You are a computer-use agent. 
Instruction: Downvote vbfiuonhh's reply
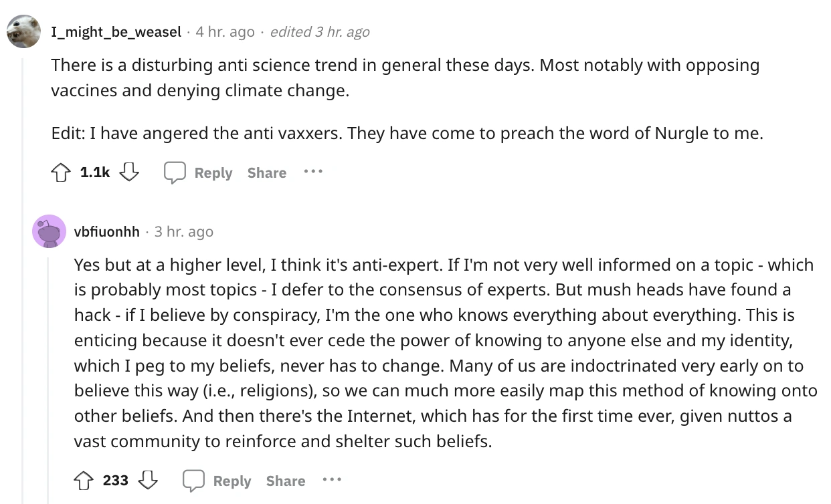pyautogui.click(x=147, y=481)
